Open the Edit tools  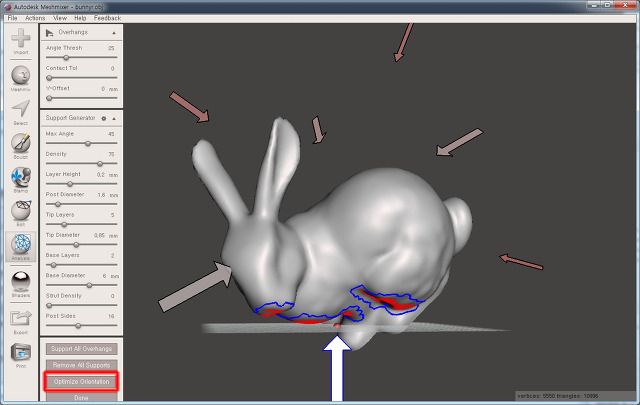[21, 214]
